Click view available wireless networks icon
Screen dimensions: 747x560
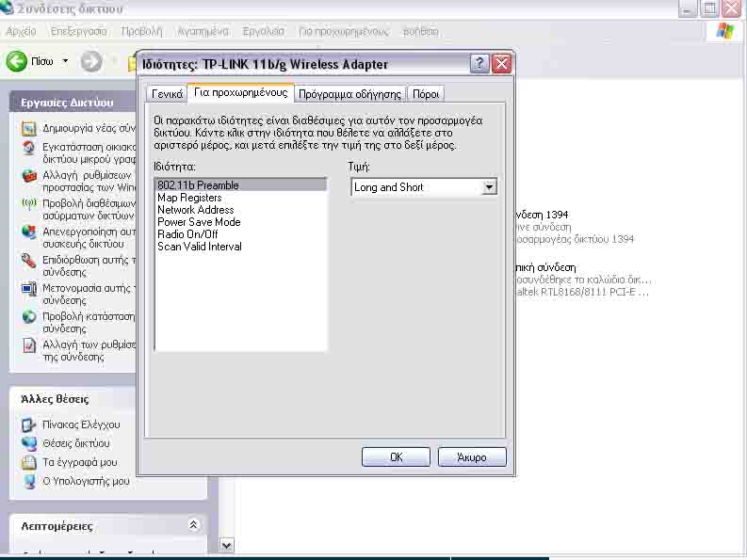28,204
